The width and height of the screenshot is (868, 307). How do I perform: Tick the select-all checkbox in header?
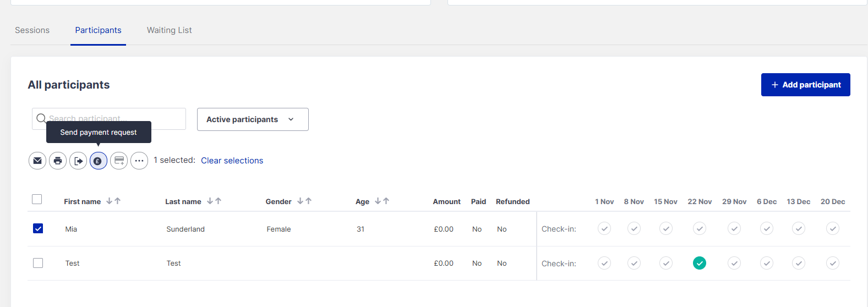click(x=37, y=199)
